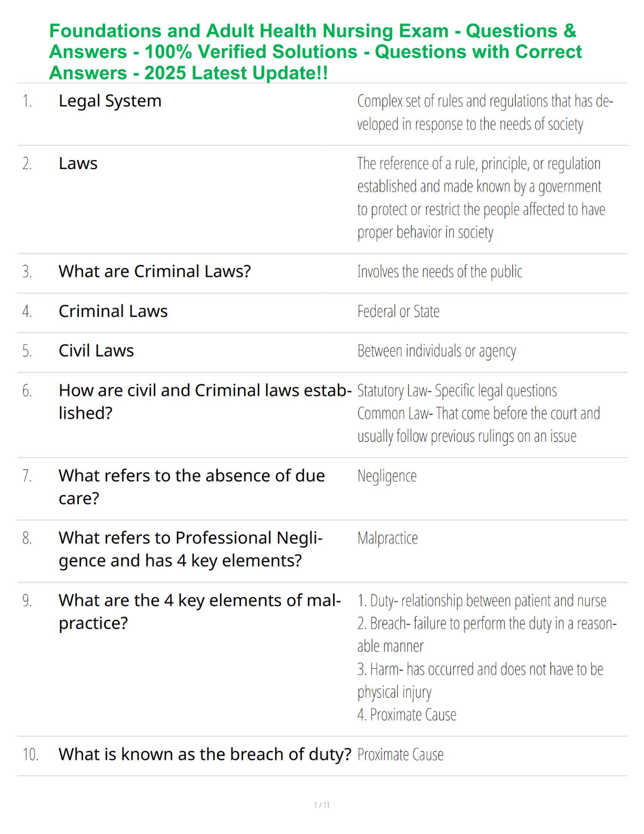Select the 'Civil Laws' term
644x834 pixels.
96,351
